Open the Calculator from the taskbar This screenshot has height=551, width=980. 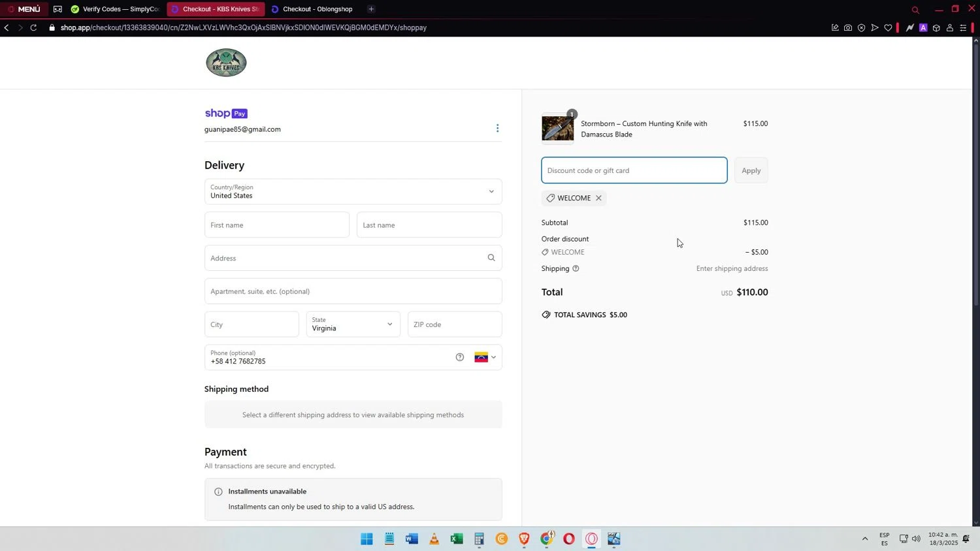click(479, 539)
